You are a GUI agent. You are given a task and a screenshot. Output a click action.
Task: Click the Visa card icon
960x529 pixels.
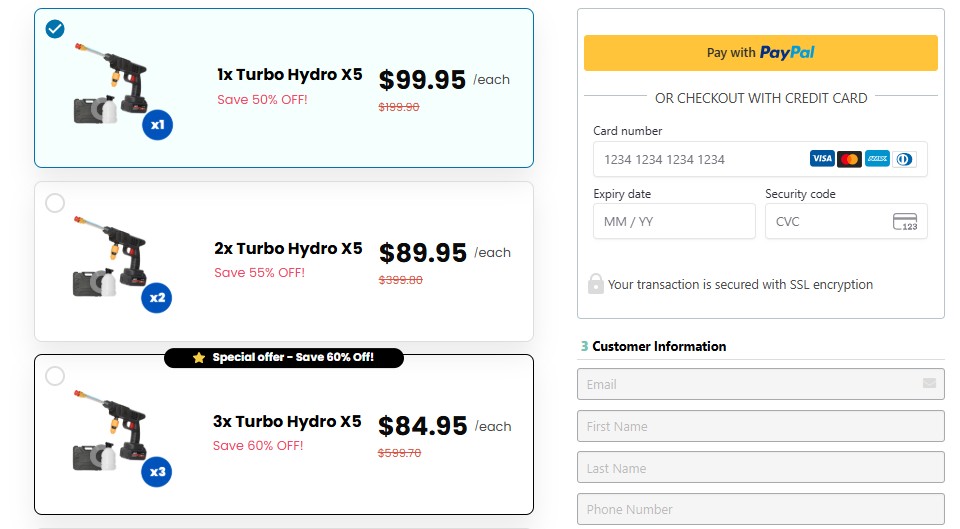point(822,159)
